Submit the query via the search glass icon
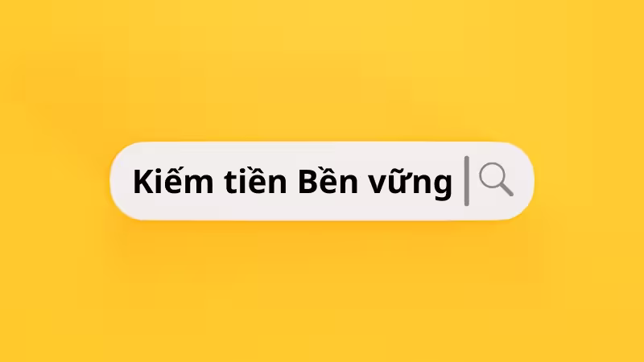 click(x=496, y=179)
